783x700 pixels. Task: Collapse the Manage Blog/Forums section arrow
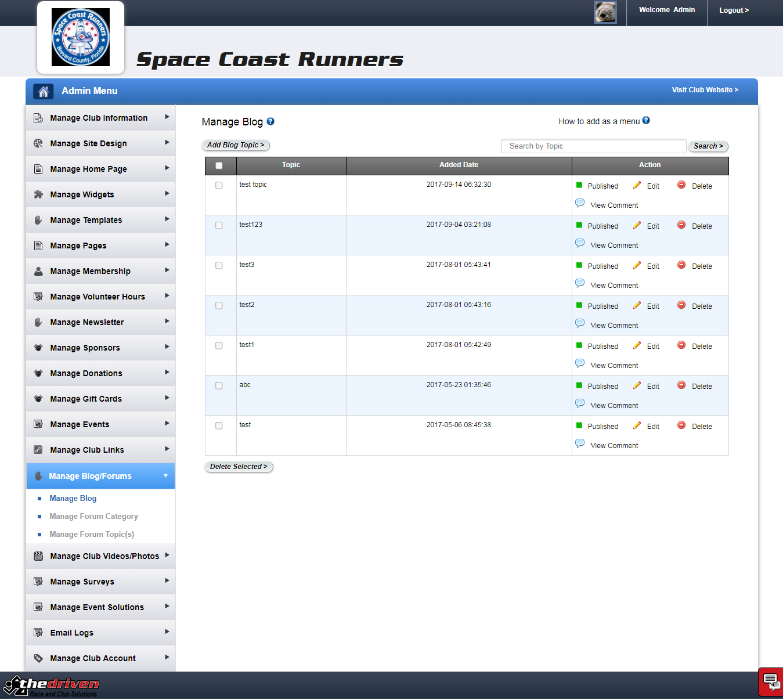pos(165,476)
